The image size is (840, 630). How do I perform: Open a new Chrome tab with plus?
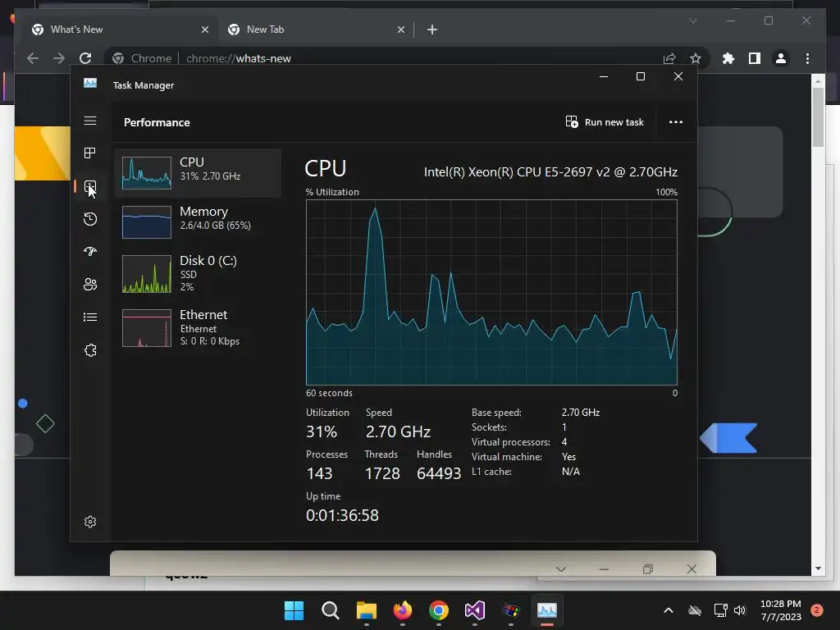pyautogui.click(x=431, y=30)
